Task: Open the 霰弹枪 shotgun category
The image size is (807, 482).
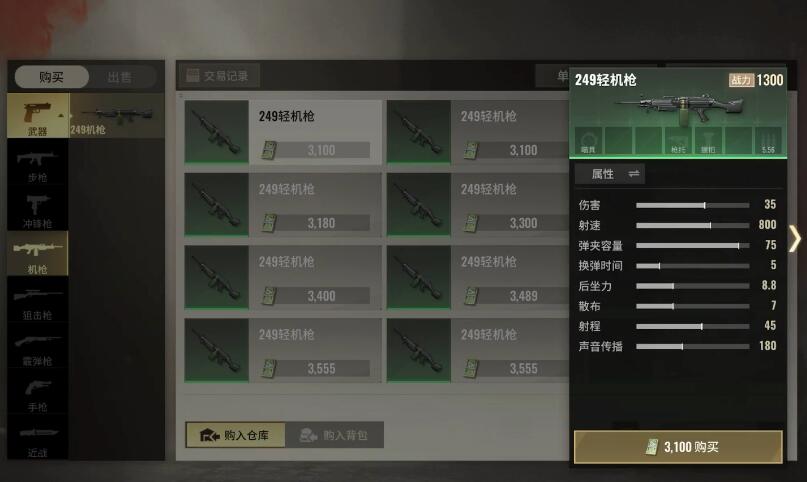Action: [38, 349]
